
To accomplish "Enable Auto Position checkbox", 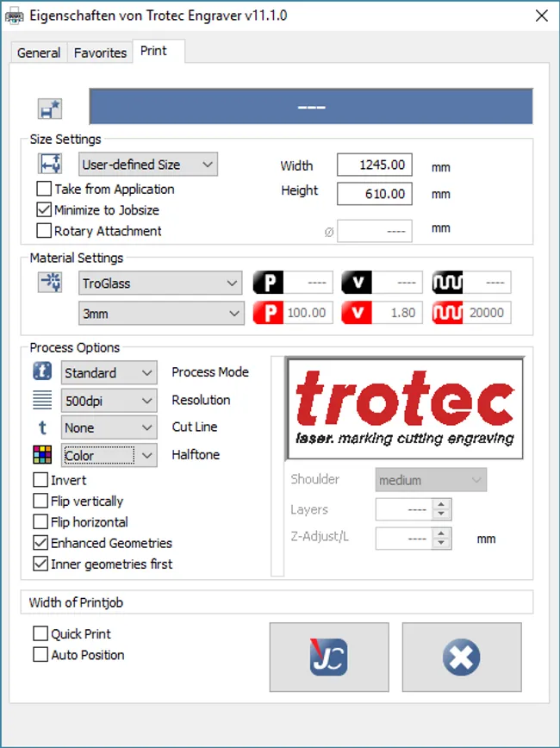I will coord(40,655).
